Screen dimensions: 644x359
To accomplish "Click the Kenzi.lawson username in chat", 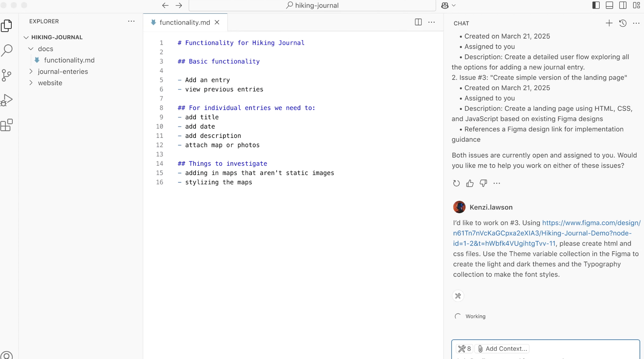I will [x=491, y=207].
